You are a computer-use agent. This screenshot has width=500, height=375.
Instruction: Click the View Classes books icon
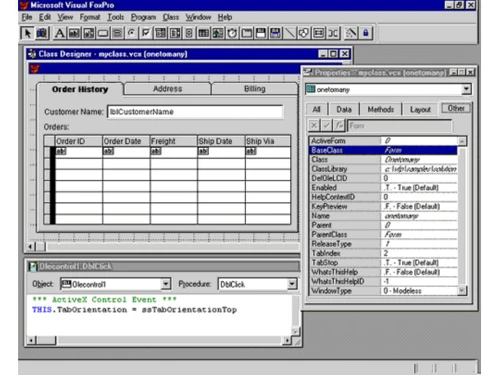pyautogui.click(x=42, y=33)
